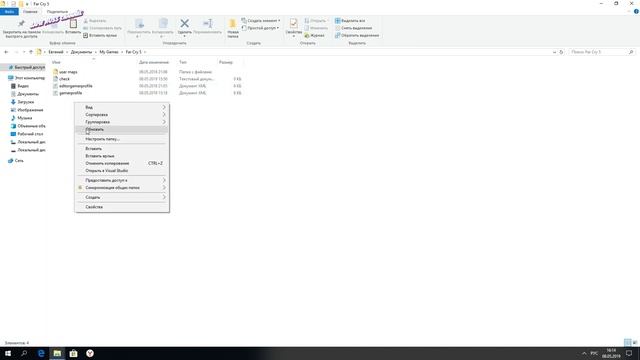Viewport: 640px width, 360px height.
Task: Show hidden tray icons chevron
Action: (584, 353)
